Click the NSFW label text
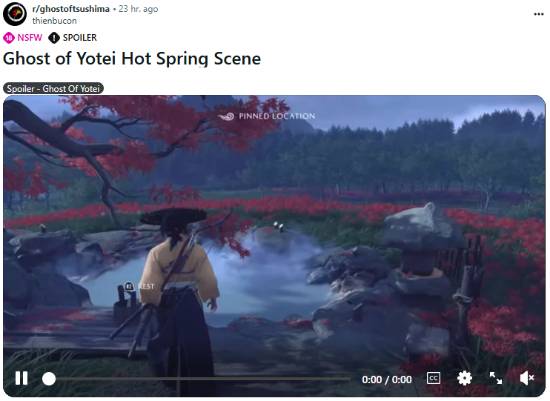The height and width of the screenshot is (401, 550). point(29,38)
